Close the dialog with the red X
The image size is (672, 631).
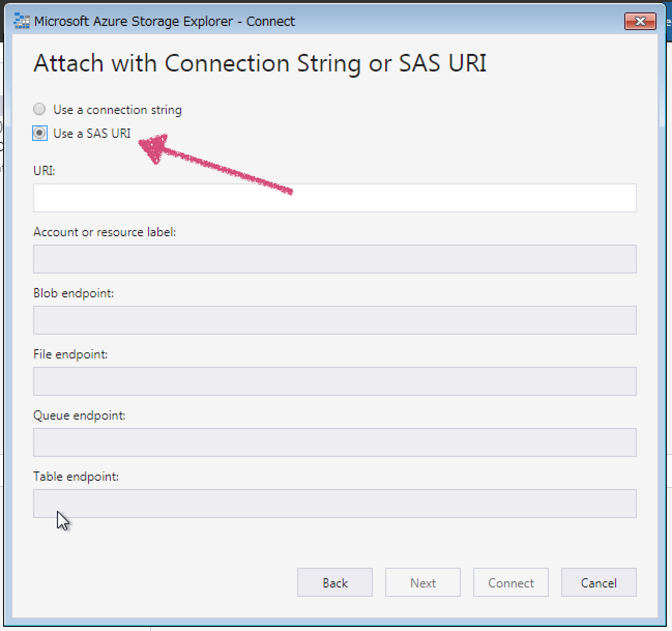(640, 21)
